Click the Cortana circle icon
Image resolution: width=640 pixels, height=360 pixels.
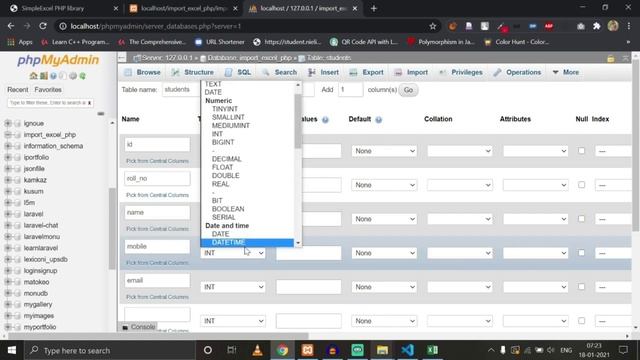pyautogui.click(x=207, y=350)
